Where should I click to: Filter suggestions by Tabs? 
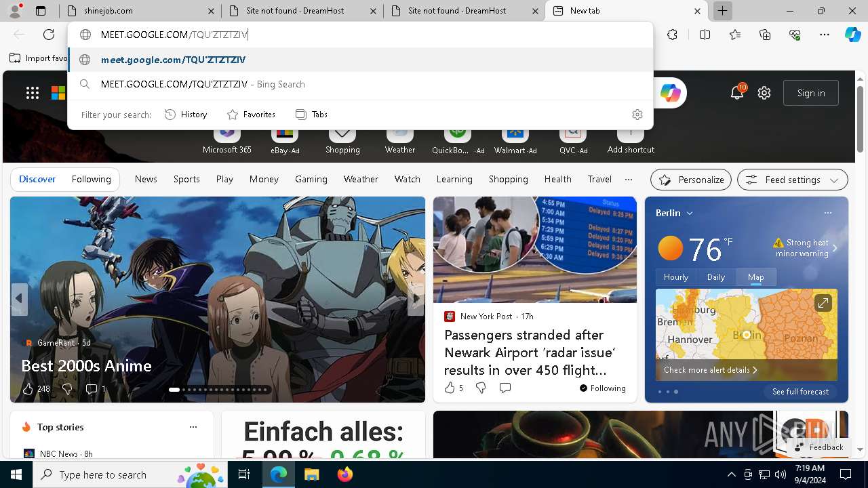311,115
